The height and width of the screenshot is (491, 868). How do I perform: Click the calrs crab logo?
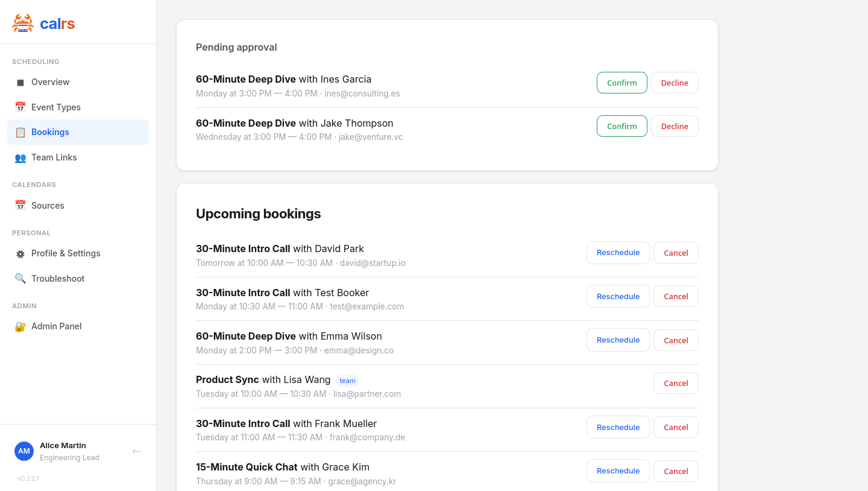[x=23, y=22]
